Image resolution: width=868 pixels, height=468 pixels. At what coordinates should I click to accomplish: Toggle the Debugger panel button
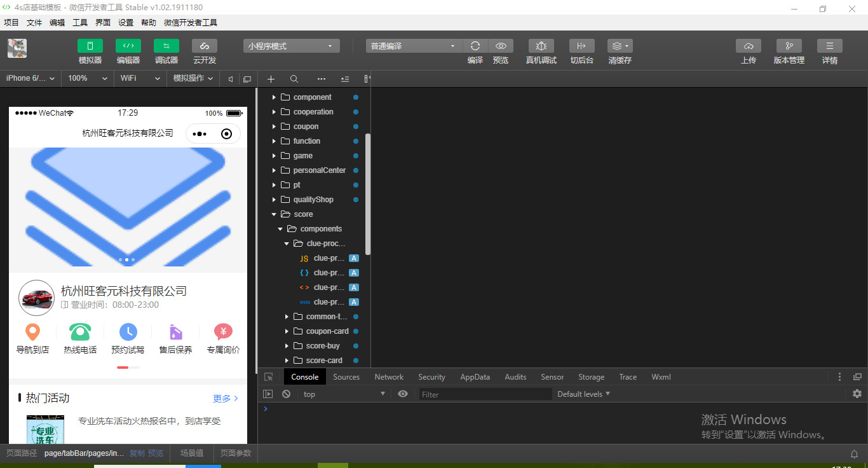coord(166,46)
